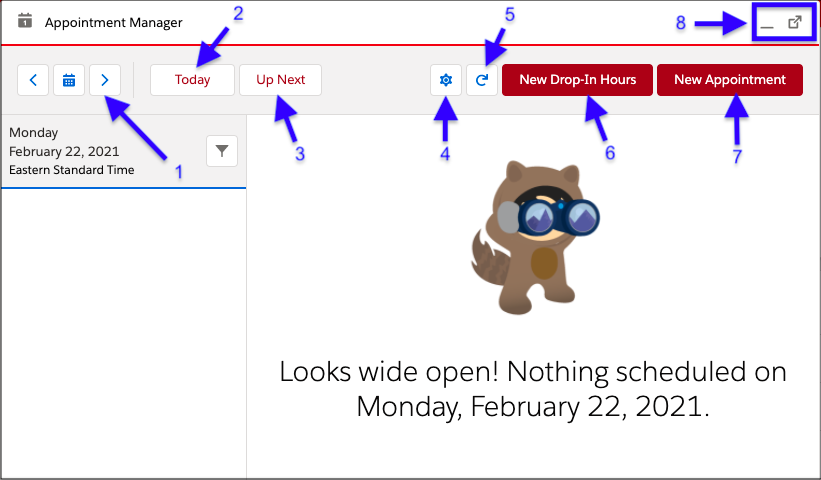
Task: Refresh the appointment list
Action: click(482, 80)
